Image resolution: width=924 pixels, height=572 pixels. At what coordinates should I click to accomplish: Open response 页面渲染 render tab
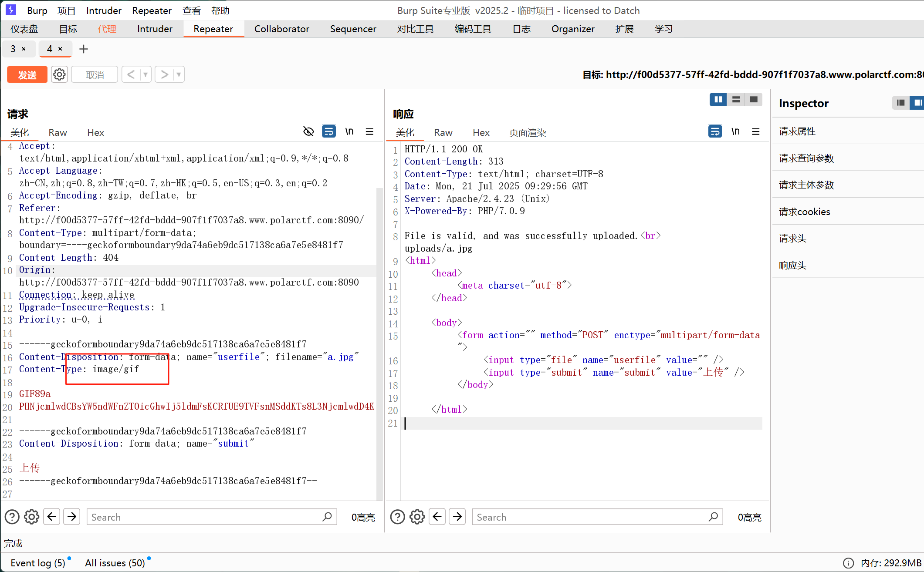[x=527, y=132]
